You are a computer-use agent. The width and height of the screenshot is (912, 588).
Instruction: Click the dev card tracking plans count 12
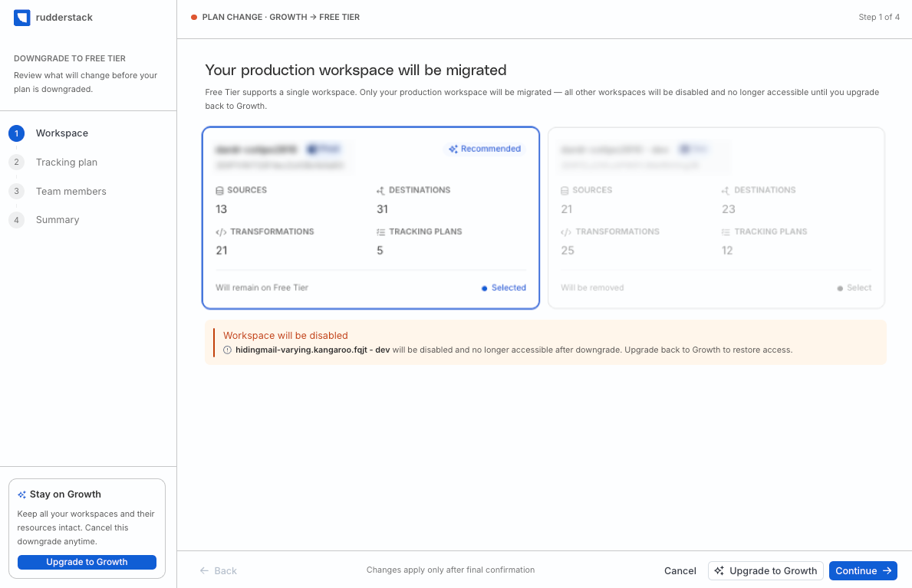click(x=727, y=251)
